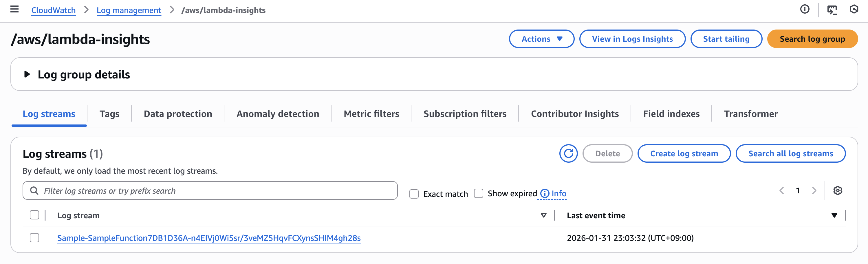The image size is (868, 264).
Task: Click the Start tailing button
Action: 726,39
